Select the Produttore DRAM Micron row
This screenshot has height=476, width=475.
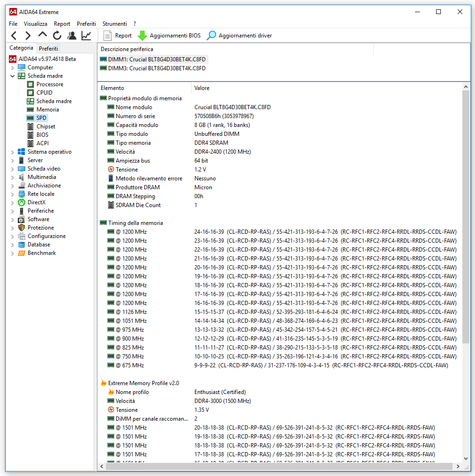160,187
